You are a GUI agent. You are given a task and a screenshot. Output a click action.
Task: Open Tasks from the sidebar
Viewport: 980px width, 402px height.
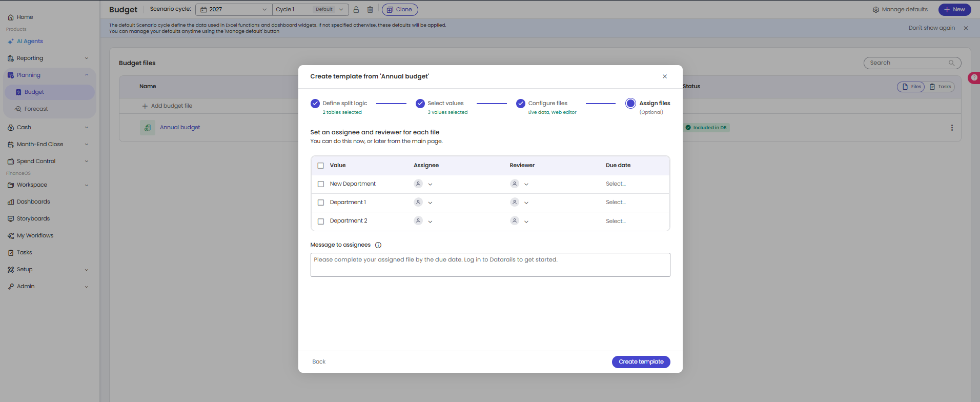(x=20, y=252)
